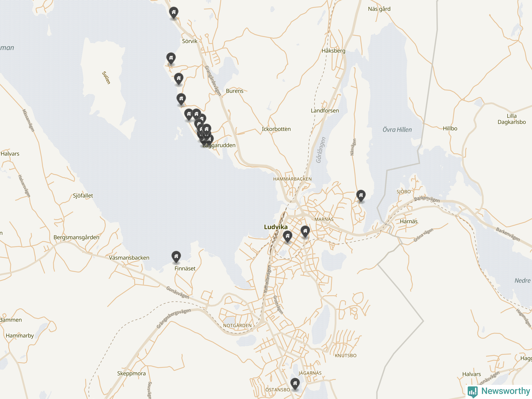Click the Ludvika town label
532x399 pixels.
(x=276, y=227)
